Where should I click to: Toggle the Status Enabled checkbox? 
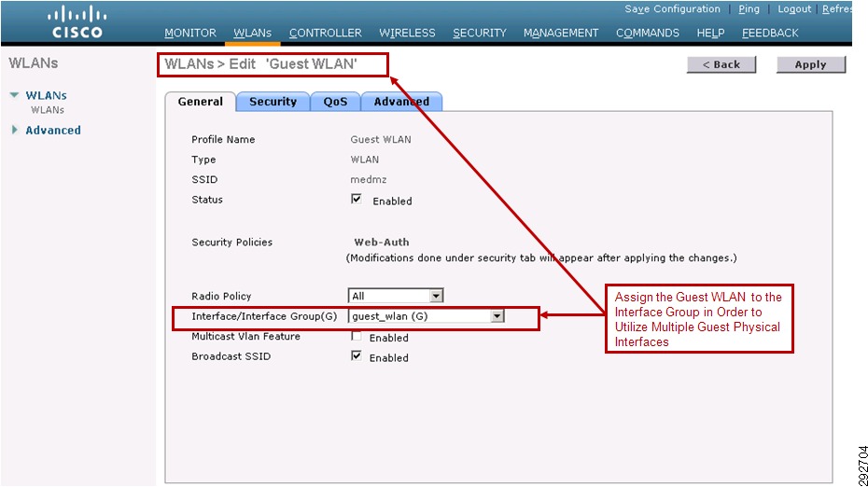[x=357, y=200]
